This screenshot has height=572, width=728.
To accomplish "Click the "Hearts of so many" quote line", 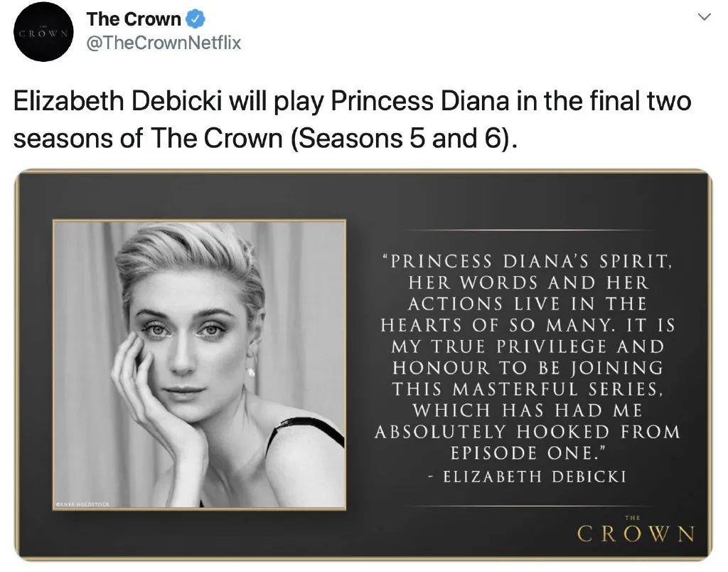I will [527, 325].
